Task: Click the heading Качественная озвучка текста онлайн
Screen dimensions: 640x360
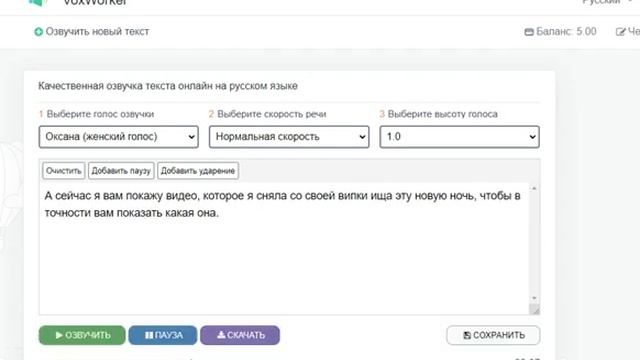Action: (168, 86)
